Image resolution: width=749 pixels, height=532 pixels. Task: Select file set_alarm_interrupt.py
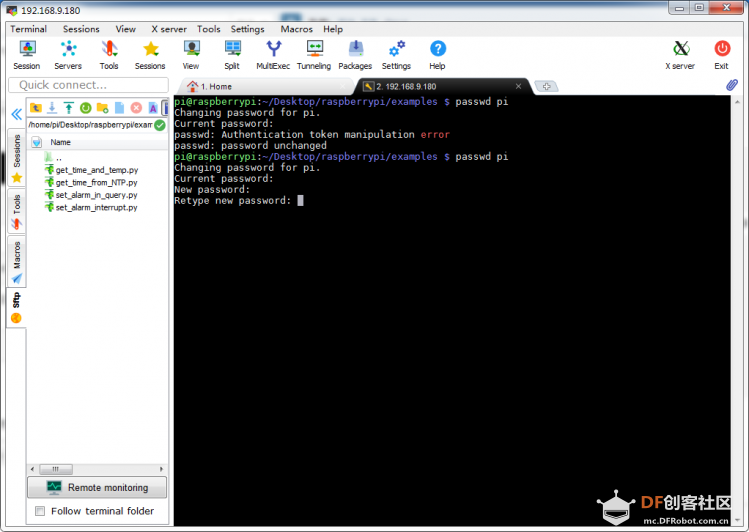tap(91, 207)
